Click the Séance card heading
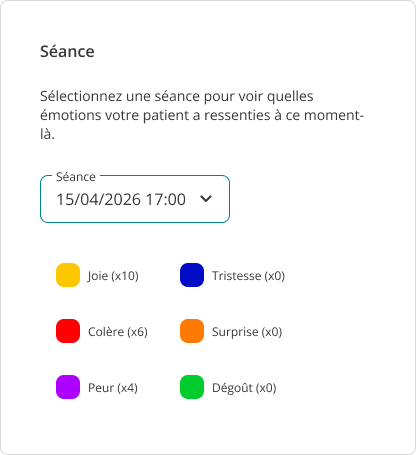This screenshot has width=416, height=455. tap(67, 52)
